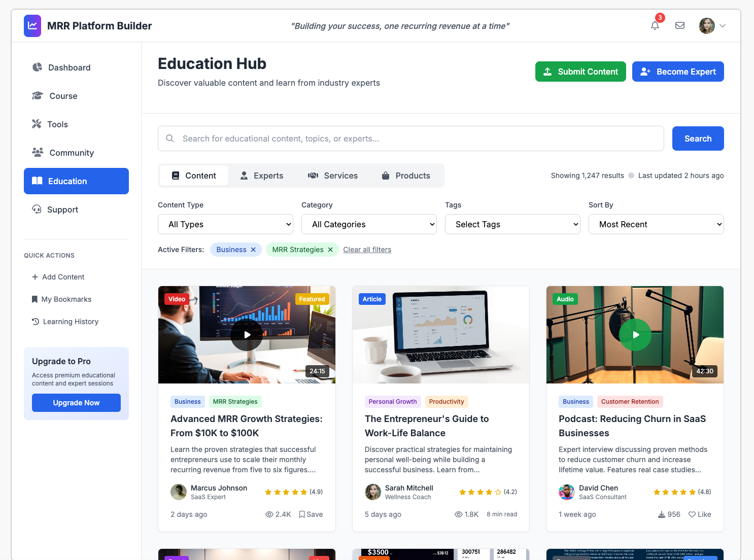
Task: Remove the Business active filter
Action: pos(253,249)
